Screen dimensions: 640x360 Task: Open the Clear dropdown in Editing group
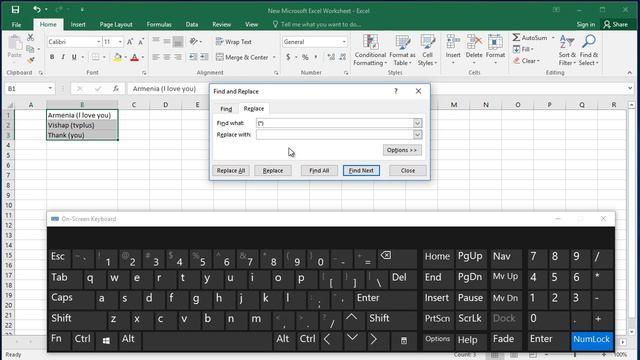(x=527, y=61)
